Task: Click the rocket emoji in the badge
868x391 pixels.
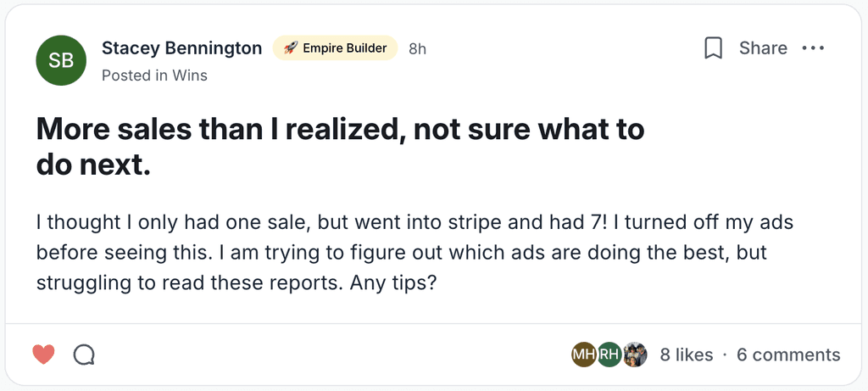Action: pyautogui.click(x=290, y=48)
